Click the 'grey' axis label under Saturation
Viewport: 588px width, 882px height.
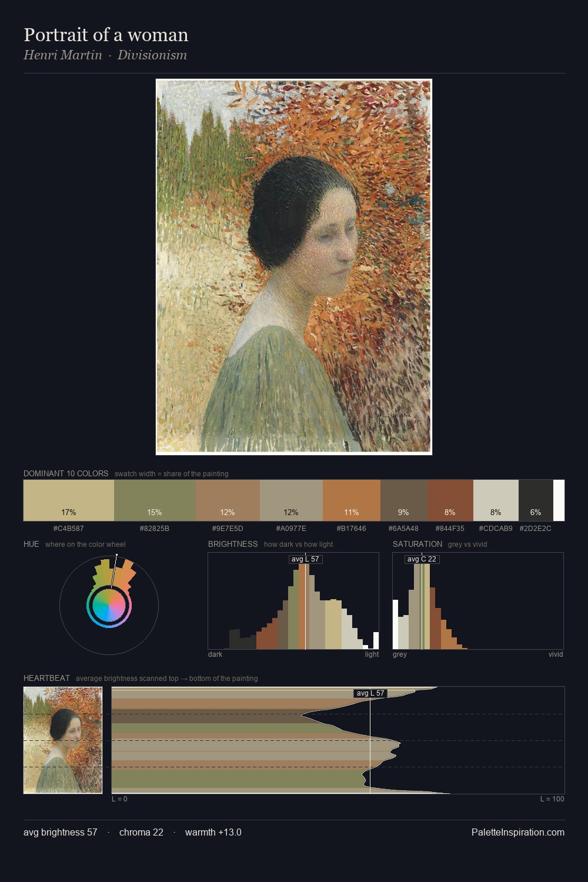click(400, 654)
